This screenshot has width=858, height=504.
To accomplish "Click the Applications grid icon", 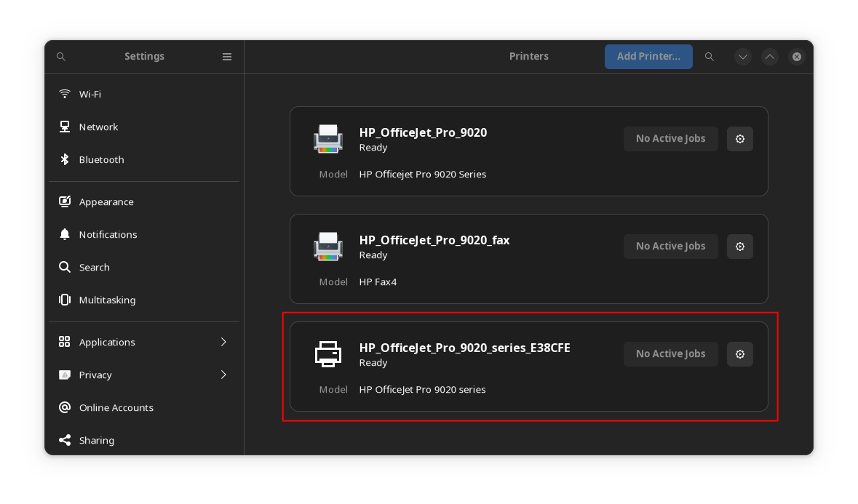I will pos(65,343).
